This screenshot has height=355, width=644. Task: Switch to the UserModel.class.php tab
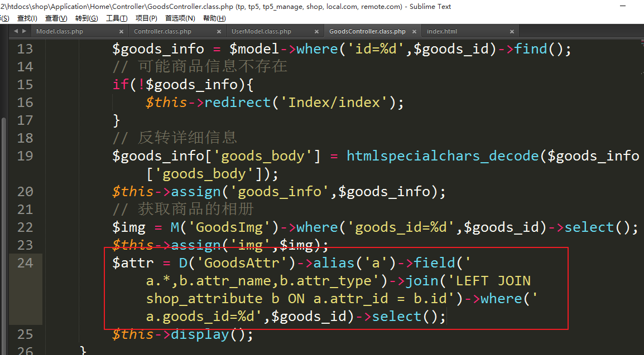click(261, 32)
